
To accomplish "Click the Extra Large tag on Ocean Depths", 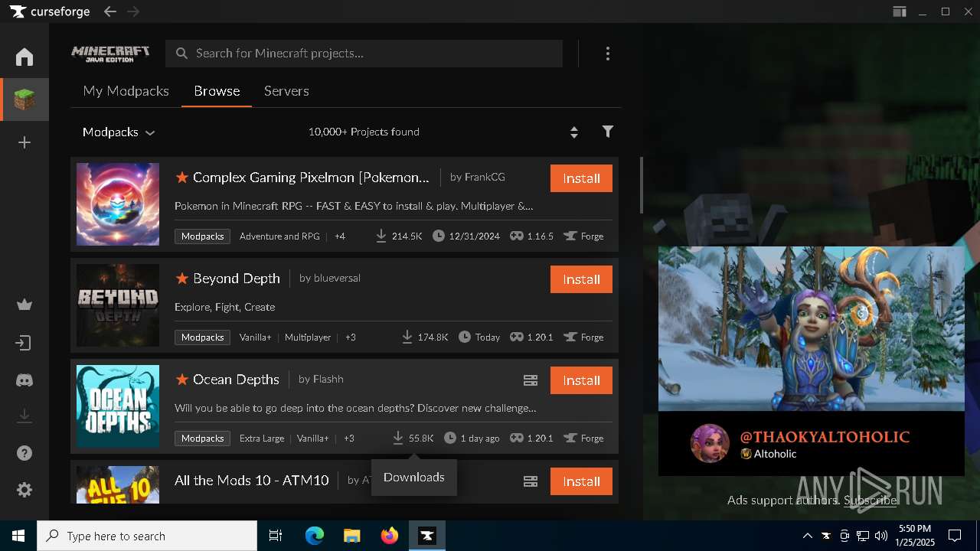I will (262, 439).
